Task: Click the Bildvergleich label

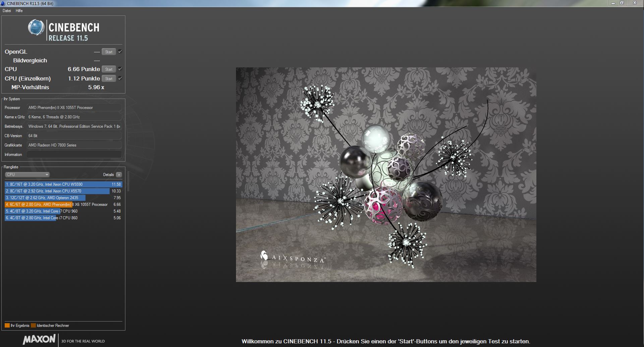Action: tap(30, 60)
